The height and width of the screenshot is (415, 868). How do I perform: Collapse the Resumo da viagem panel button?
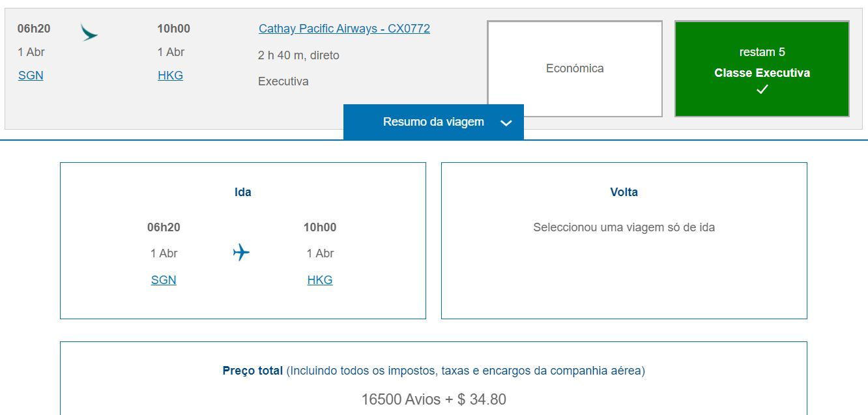click(x=433, y=122)
